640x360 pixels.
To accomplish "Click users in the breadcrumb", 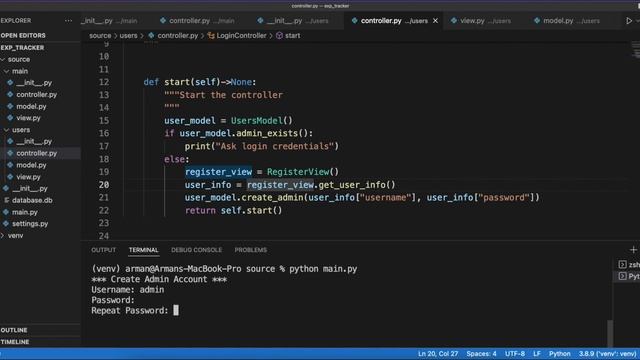I will tap(128, 36).
